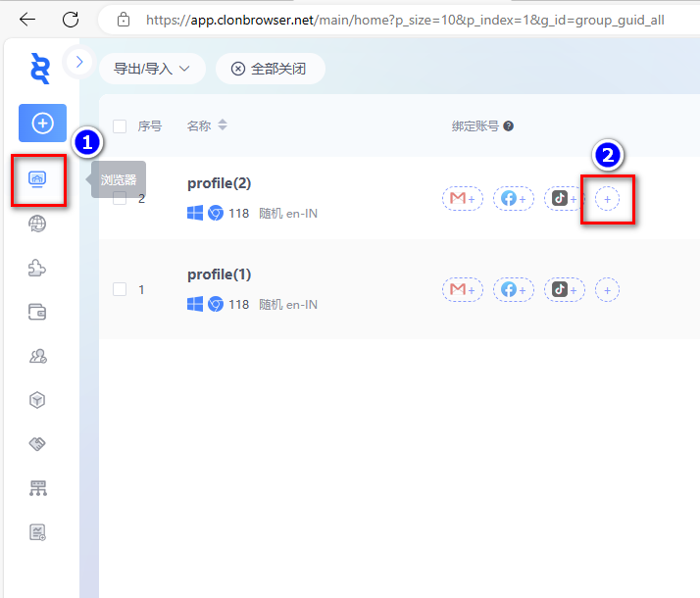
Task: Open the globe proxy icon in sidebar
Action: (38, 224)
